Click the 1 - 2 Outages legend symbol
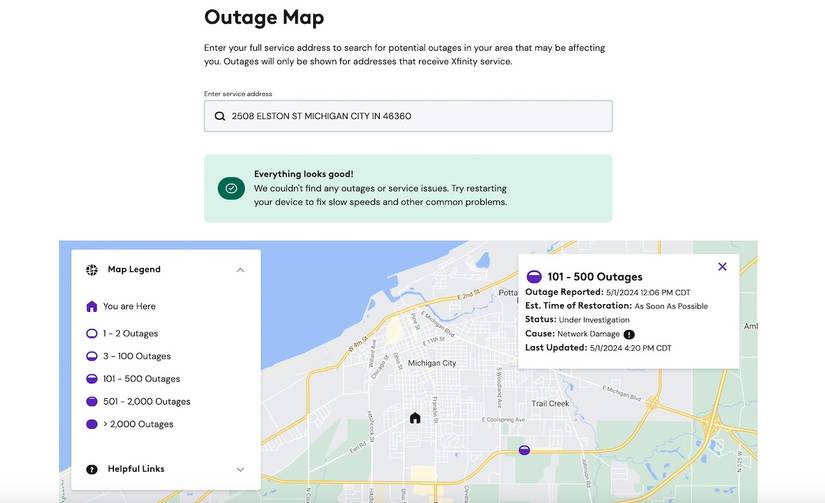The width and height of the screenshot is (825, 503). [x=92, y=334]
